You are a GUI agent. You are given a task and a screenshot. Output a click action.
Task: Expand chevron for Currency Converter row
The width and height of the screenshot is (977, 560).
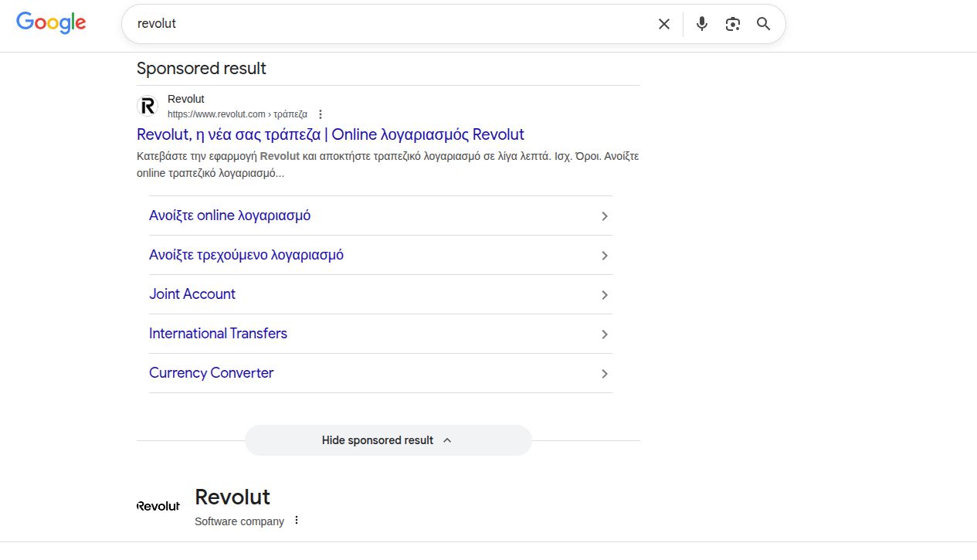tap(605, 374)
